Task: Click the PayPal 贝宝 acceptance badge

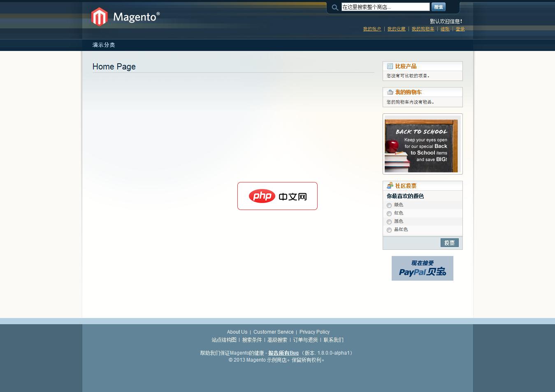Action: click(x=422, y=268)
